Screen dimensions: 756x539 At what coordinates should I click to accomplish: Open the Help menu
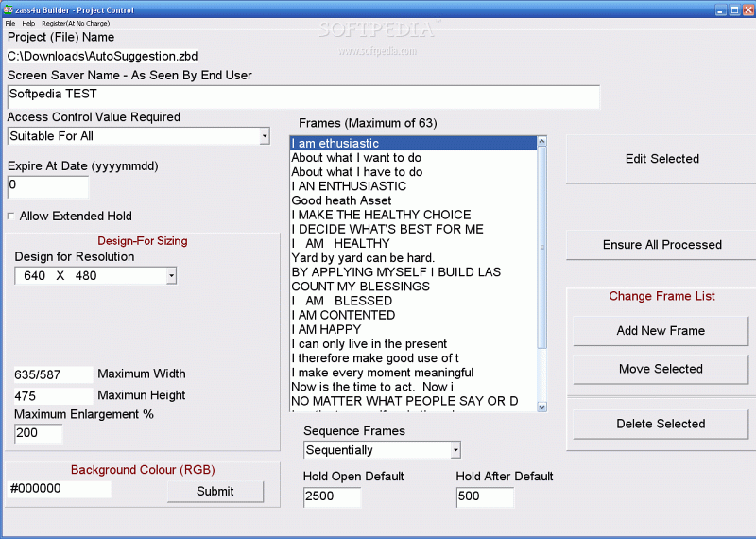point(28,23)
